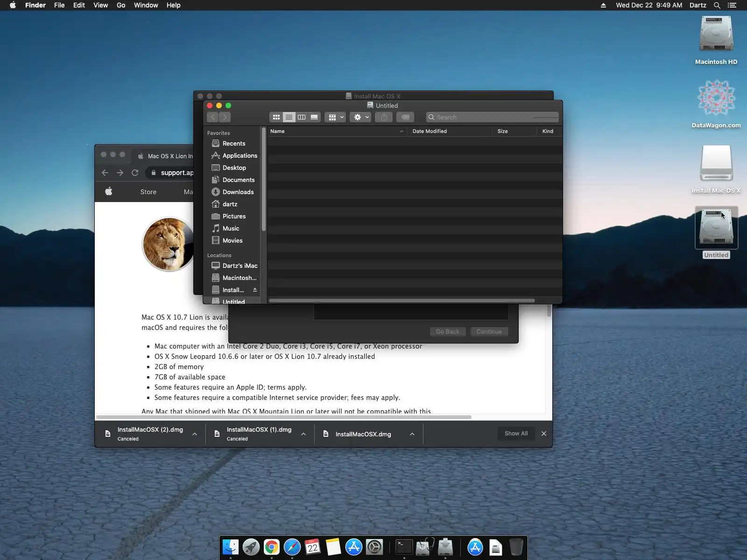Screen dimensions: 747x560
Task: Open the Edit menu
Action: pyautogui.click(x=79, y=5)
